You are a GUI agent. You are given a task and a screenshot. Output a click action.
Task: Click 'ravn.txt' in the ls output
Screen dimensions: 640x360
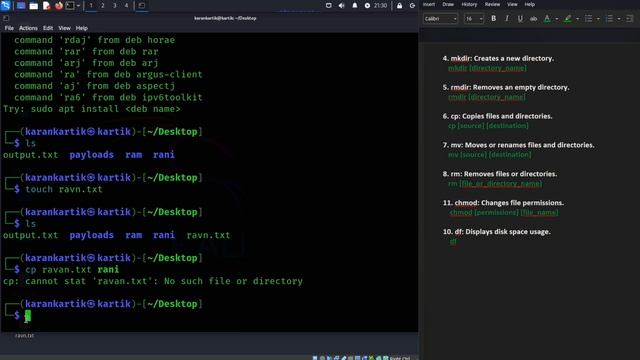coord(208,235)
